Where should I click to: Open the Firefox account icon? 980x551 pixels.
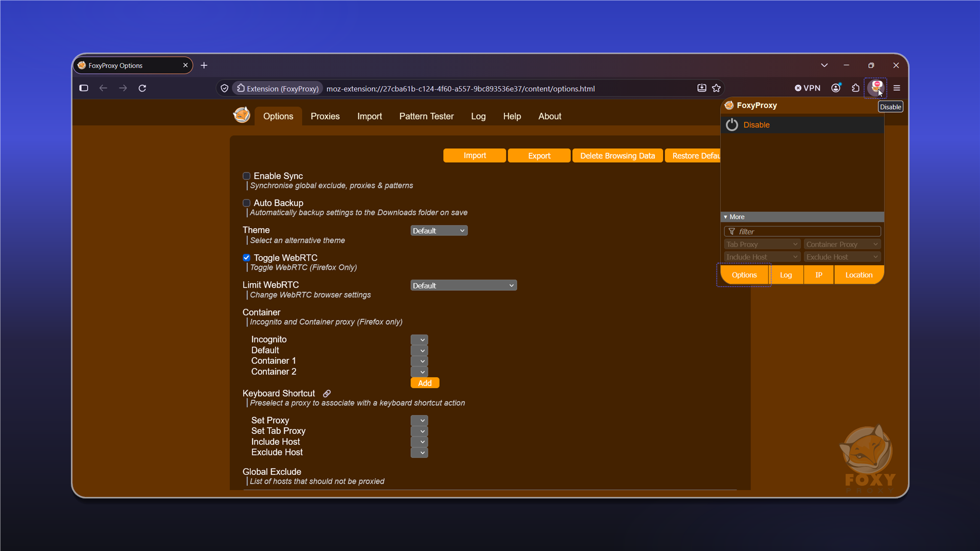836,88
